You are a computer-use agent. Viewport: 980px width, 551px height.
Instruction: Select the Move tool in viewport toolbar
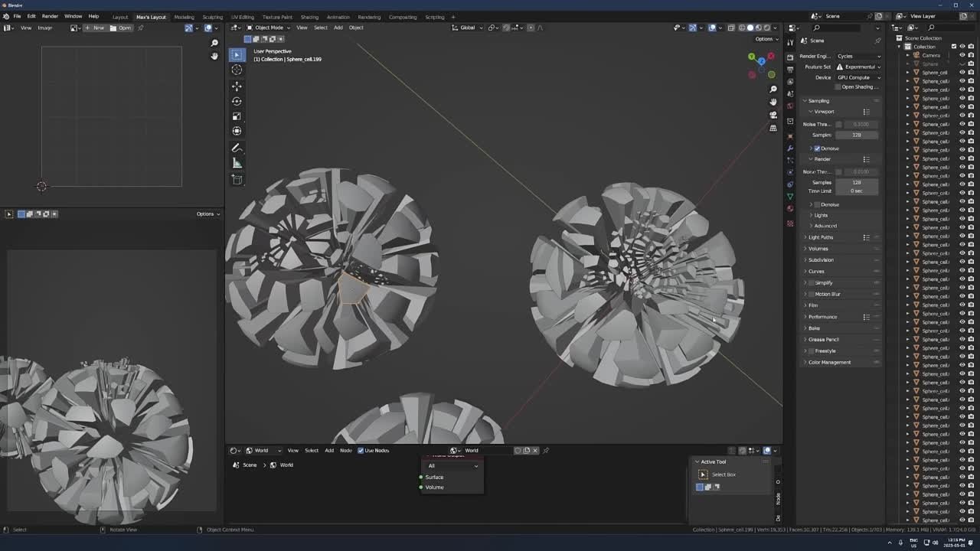(x=237, y=86)
